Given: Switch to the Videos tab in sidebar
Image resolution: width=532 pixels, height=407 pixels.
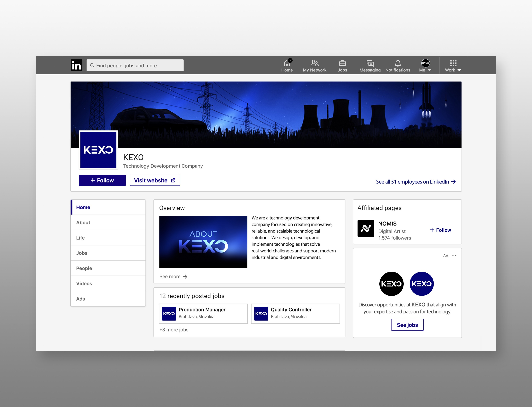Looking at the screenshot, I should coord(84,283).
